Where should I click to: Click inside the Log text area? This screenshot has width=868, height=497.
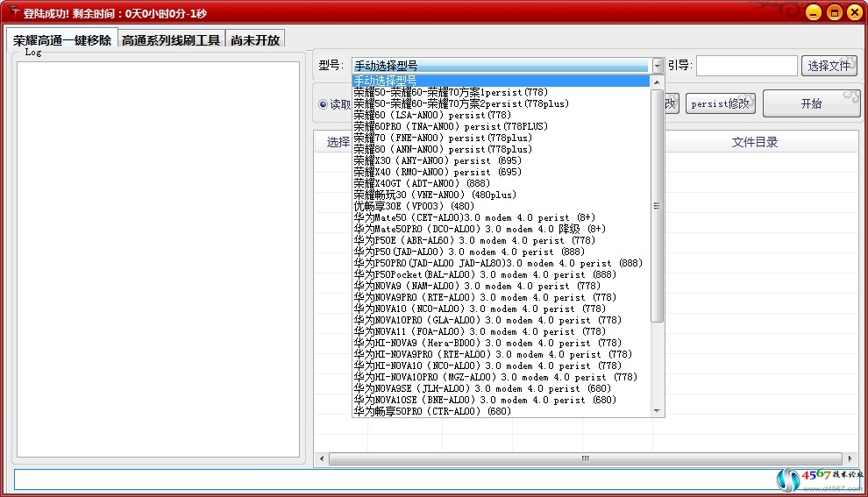158,259
